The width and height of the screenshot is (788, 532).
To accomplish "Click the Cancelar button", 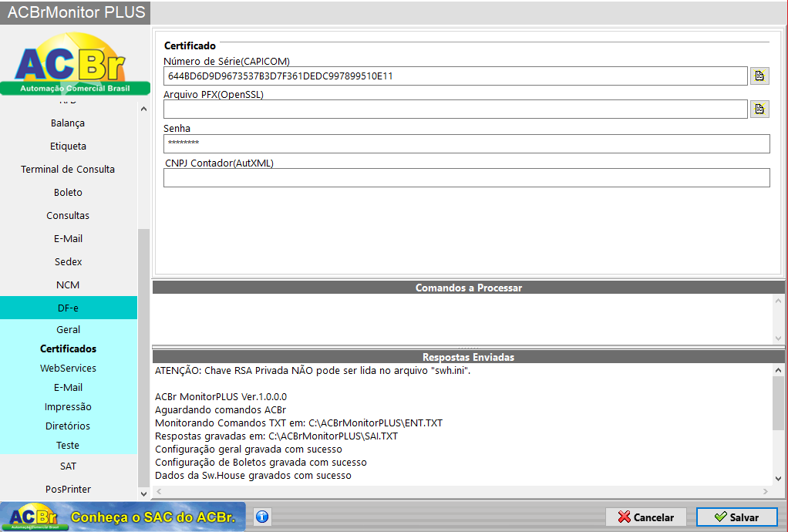I will pos(646,517).
